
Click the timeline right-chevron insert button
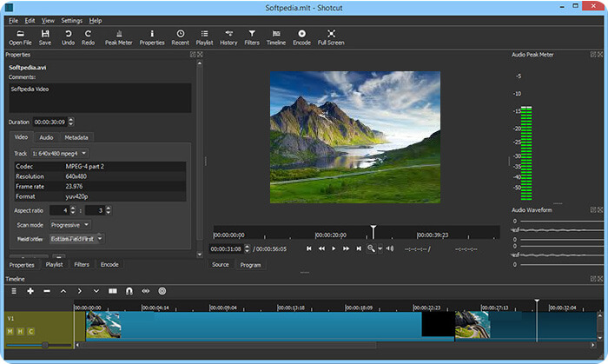[80, 291]
